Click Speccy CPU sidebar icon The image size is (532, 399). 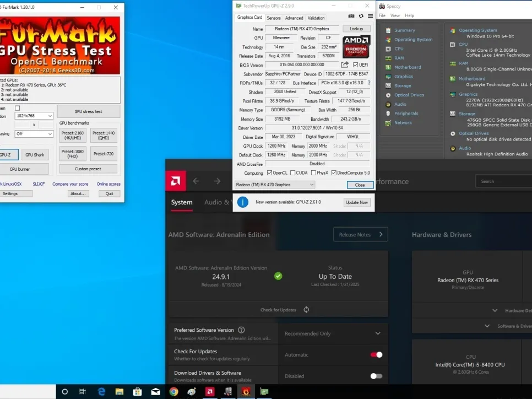point(388,49)
